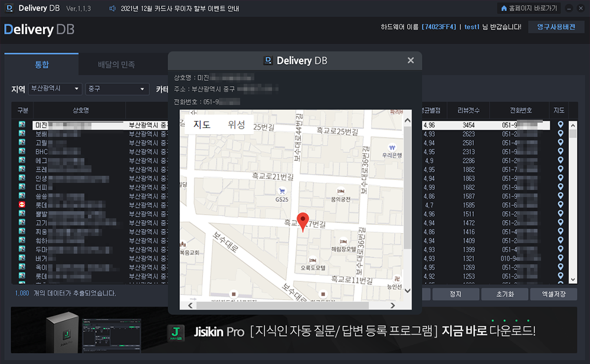590x364 pixels.
Task: Click map scroll down arrow
Action: pyautogui.click(x=408, y=291)
